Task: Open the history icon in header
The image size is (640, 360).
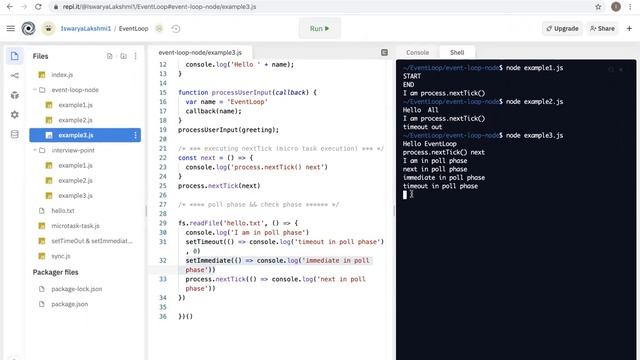Action: coord(176,29)
